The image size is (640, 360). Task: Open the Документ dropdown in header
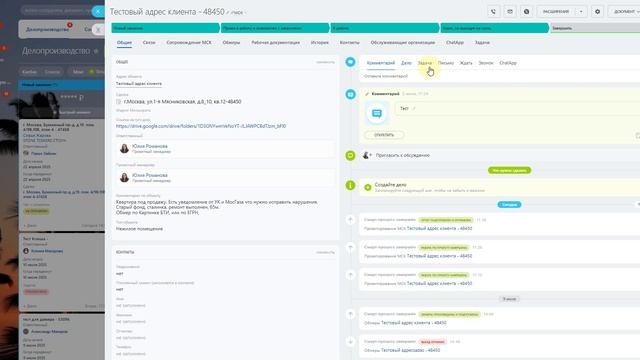tap(624, 11)
